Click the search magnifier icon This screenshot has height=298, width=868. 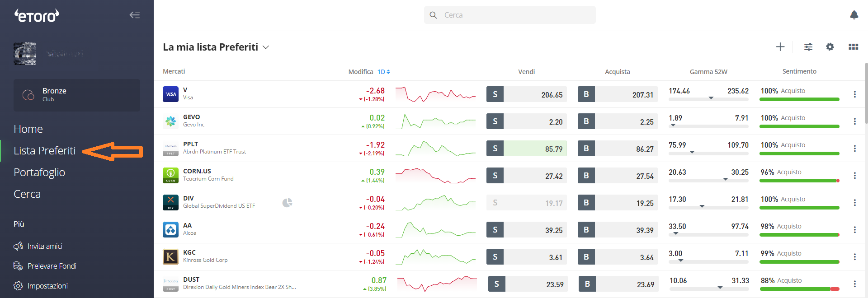pos(433,15)
